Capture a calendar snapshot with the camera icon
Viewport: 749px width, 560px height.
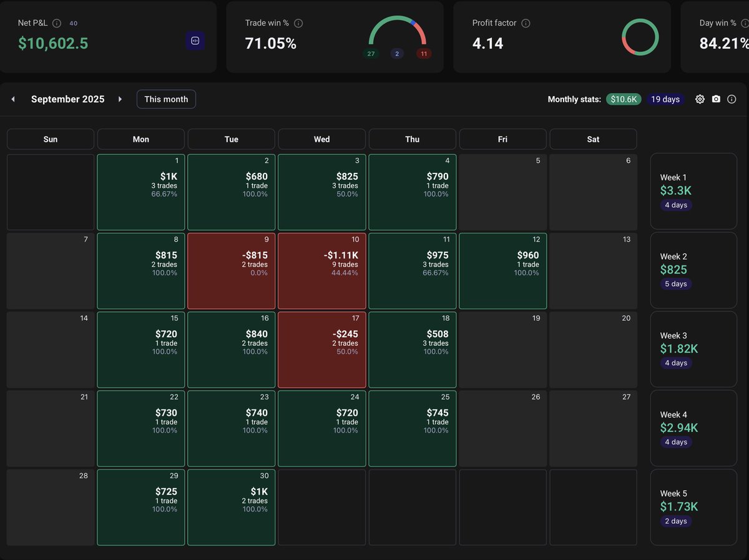(715, 99)
